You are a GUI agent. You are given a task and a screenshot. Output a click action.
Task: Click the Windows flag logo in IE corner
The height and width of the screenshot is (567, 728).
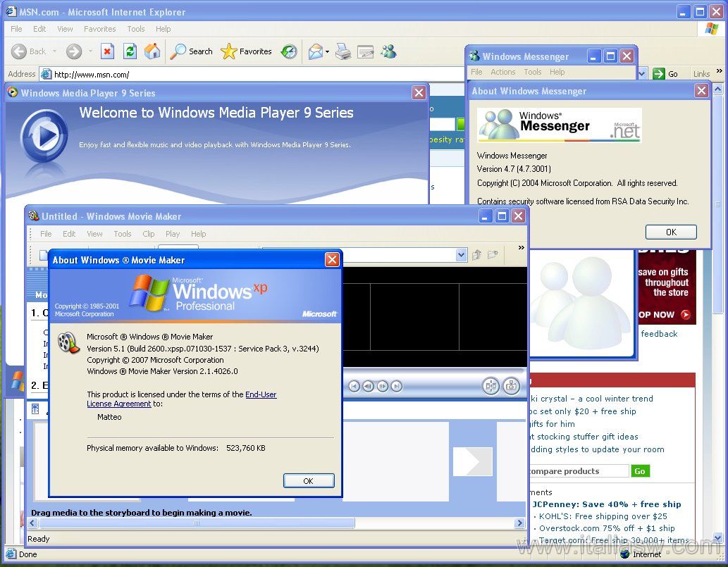coord(711,30)
